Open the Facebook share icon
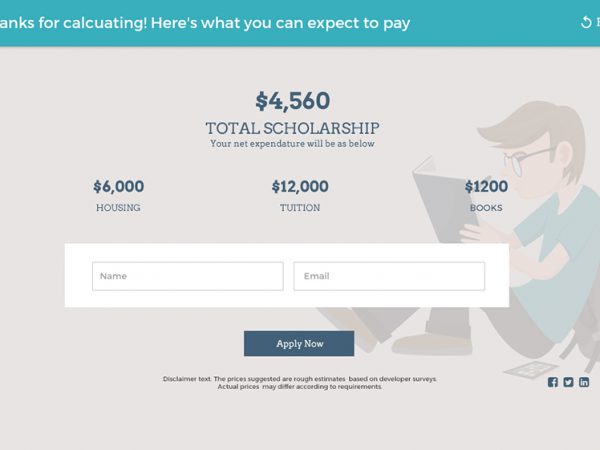The height and width of the screenshot is (450, 600). coord(553,382)
